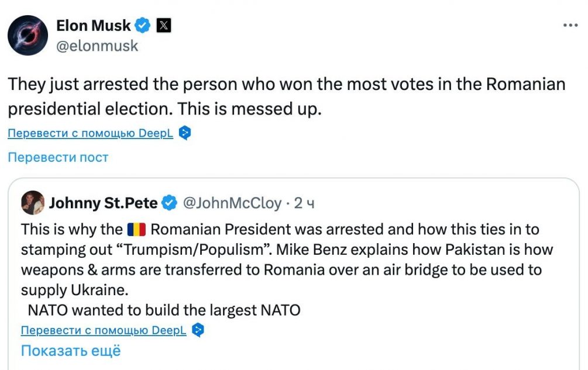
Task: Open the @JohnMcCloy handle
Action: pyautogui.click(x=232, y=203)
